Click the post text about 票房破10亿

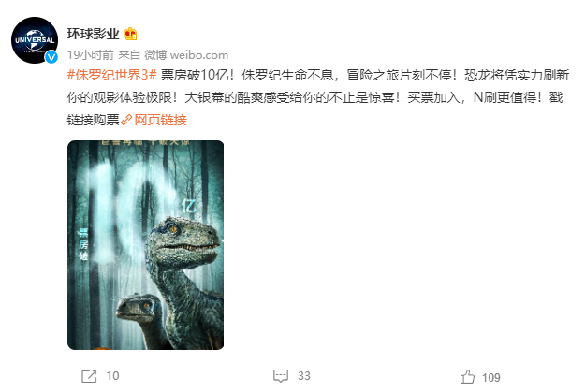click(x=318, y=97)
